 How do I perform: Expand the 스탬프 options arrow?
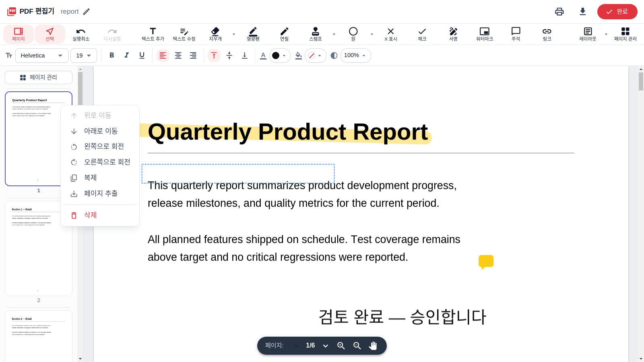click(334, 34)
